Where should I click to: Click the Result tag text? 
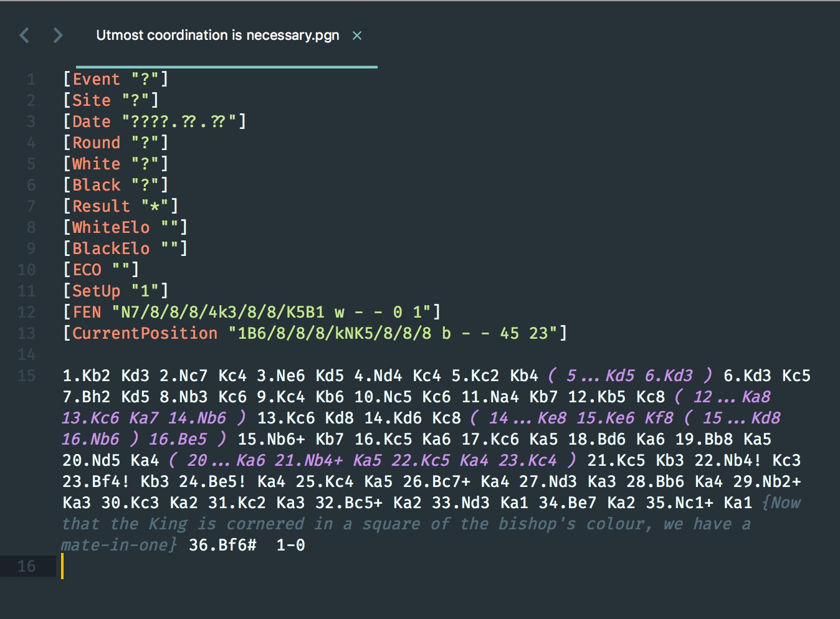(x=101, y=206)
